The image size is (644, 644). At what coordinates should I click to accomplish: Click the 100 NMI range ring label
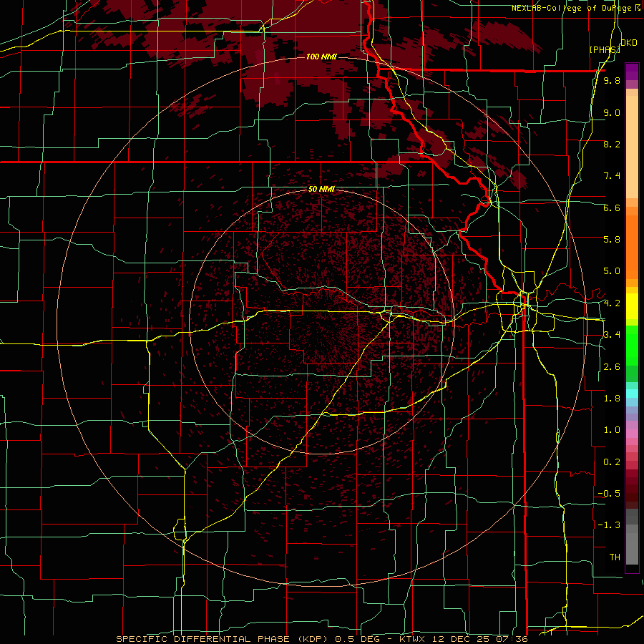point(321,57)
